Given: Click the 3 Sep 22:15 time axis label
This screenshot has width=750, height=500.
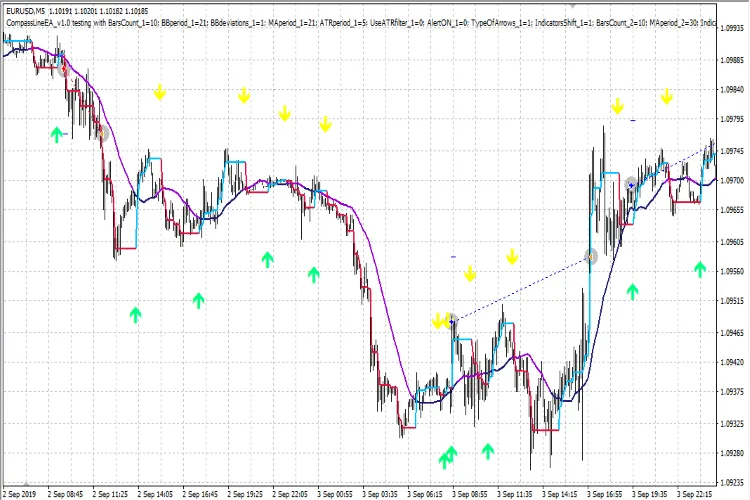Looking at the screenshot, I should click(x=695, y=493).
